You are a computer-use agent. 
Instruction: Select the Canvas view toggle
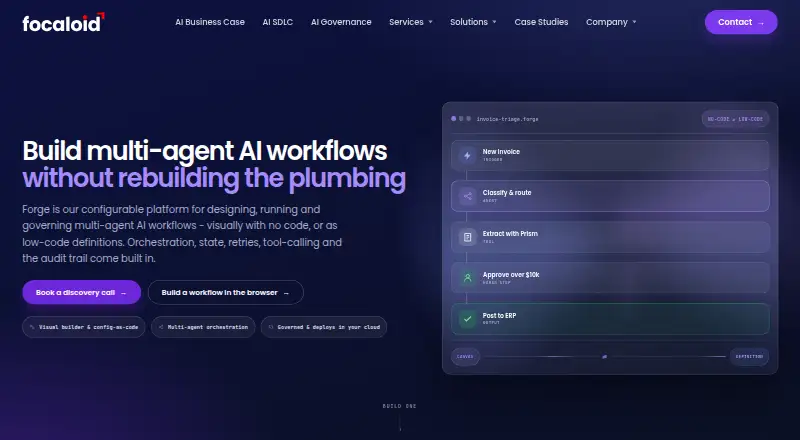(465, 357)
